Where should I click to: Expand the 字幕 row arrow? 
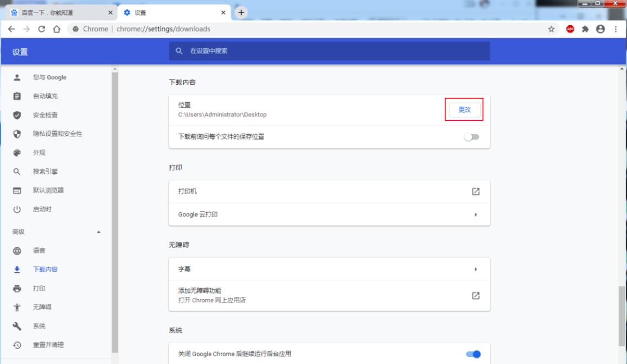(476, 269)
